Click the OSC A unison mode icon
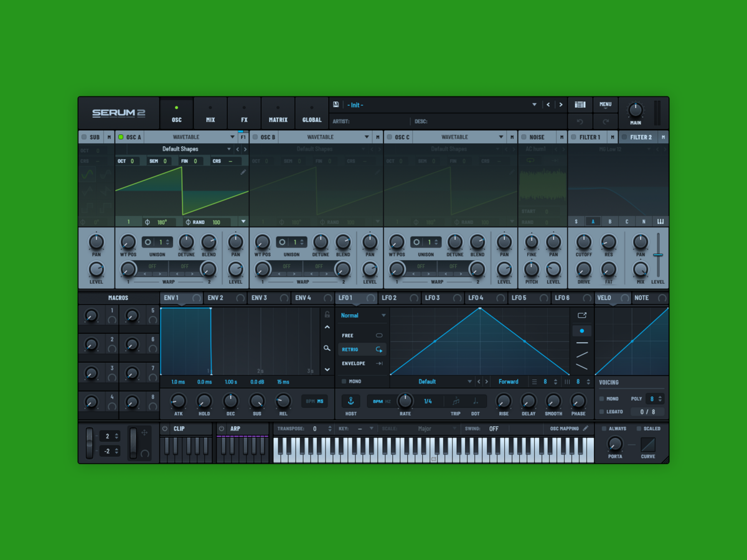The height and width of the screenshot is (560, 747). pyautogui.click(x=148, y=242)
